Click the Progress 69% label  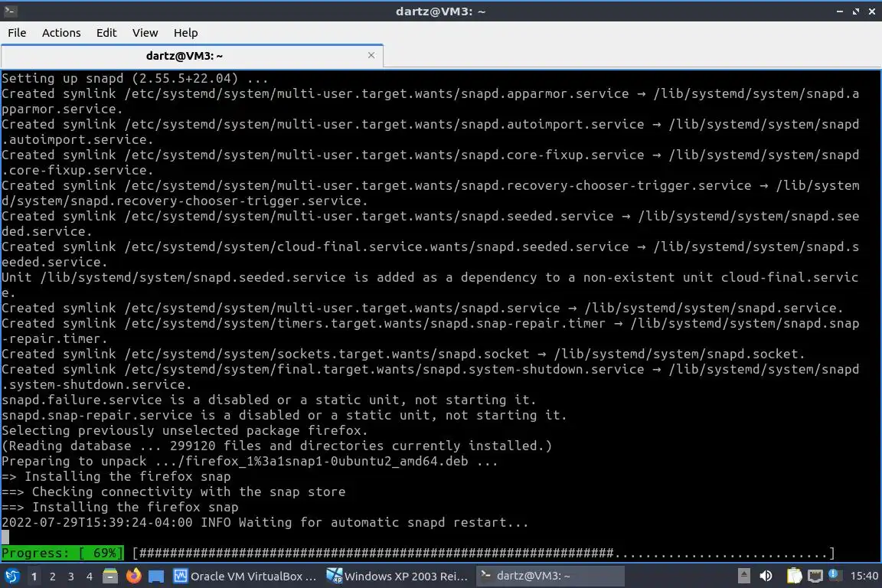(x=63, y=553)
